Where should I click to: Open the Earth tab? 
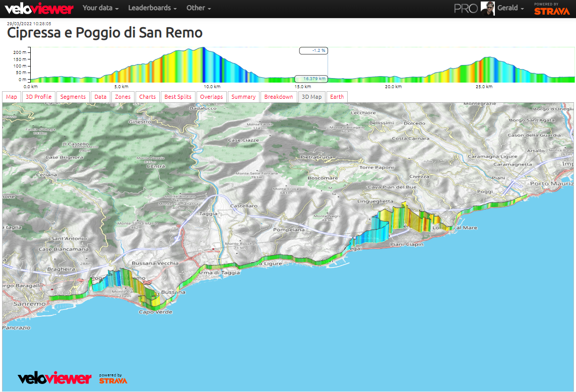click(x=337, y=97)
